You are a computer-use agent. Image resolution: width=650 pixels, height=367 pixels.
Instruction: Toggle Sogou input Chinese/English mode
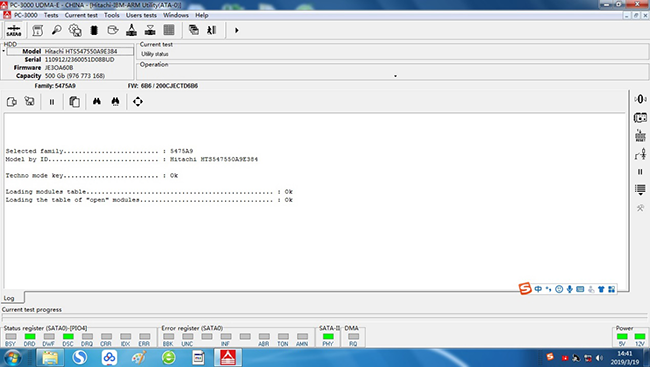click(538, 289)
